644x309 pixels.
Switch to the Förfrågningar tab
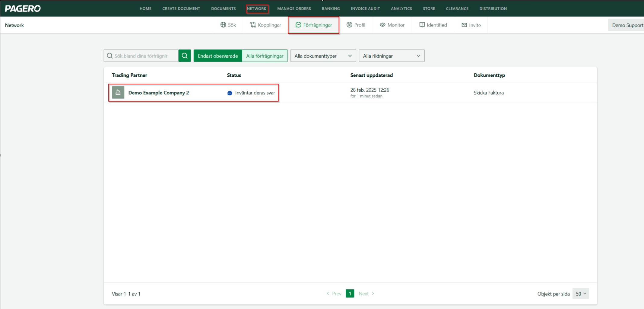click(x=314, y=25)
